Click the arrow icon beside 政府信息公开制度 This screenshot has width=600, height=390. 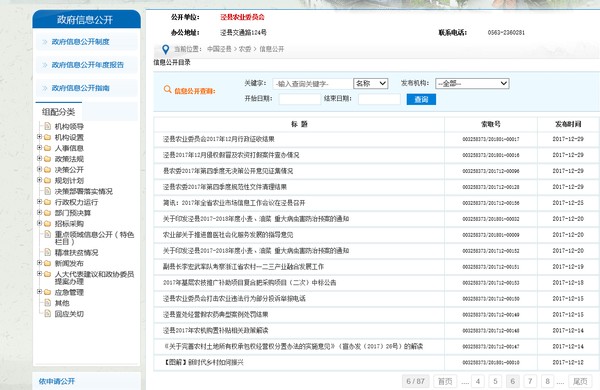[x=45, y=42]
